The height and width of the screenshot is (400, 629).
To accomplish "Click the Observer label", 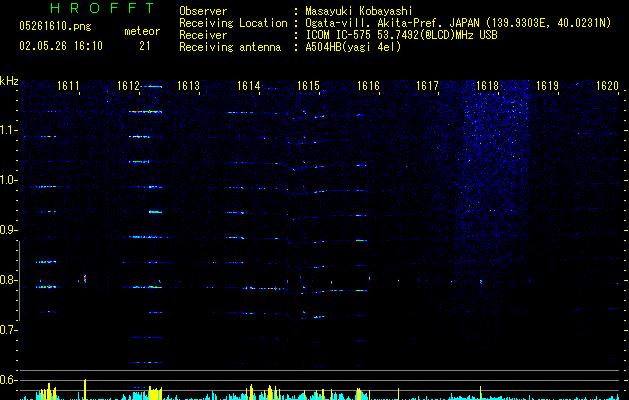I will [x=203, y=11].
